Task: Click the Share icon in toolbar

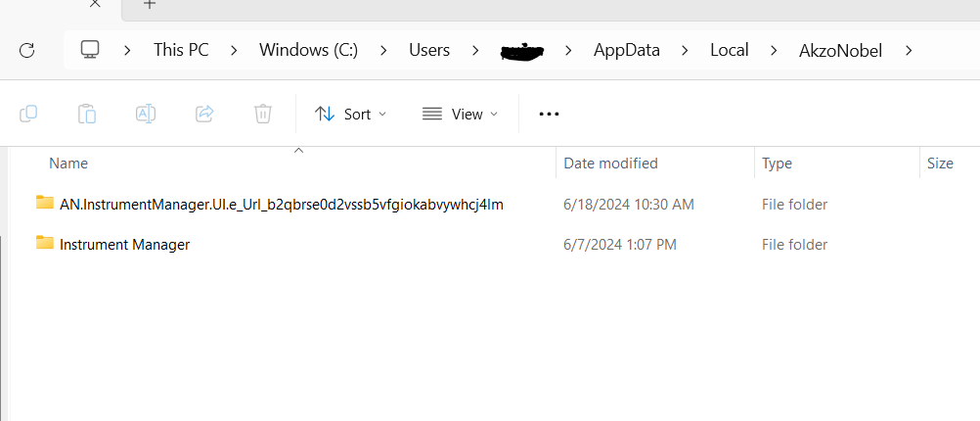Action: click(204, 114)
